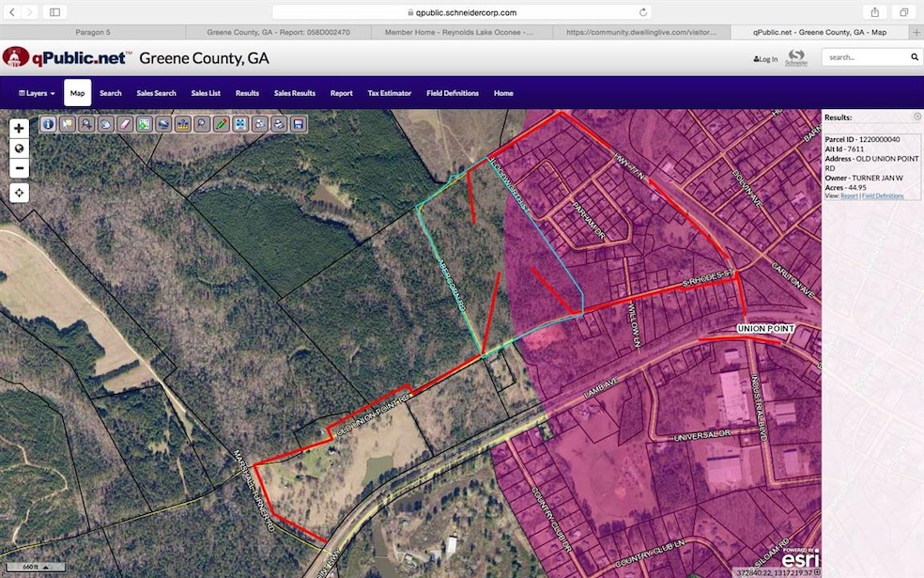Zoom in with the plus button
Image resolution: width=924 pixels, height=578 pixels.
pos(19,128)
